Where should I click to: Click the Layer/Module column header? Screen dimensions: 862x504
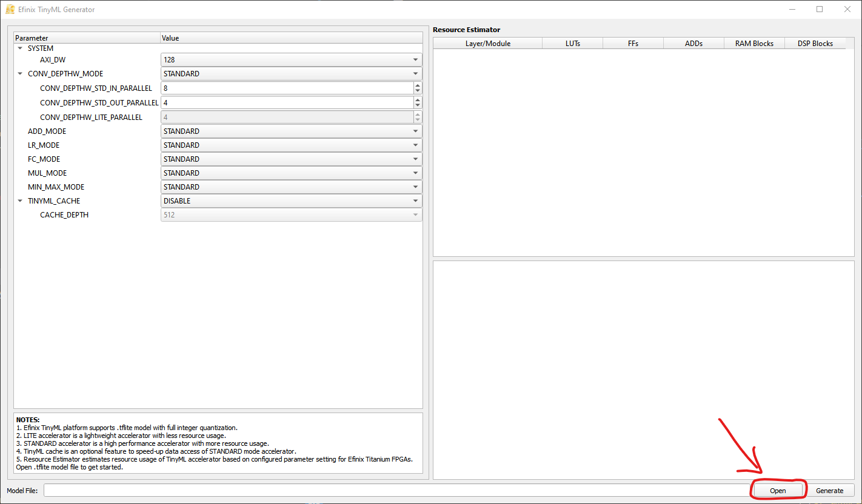coord(488,44)
